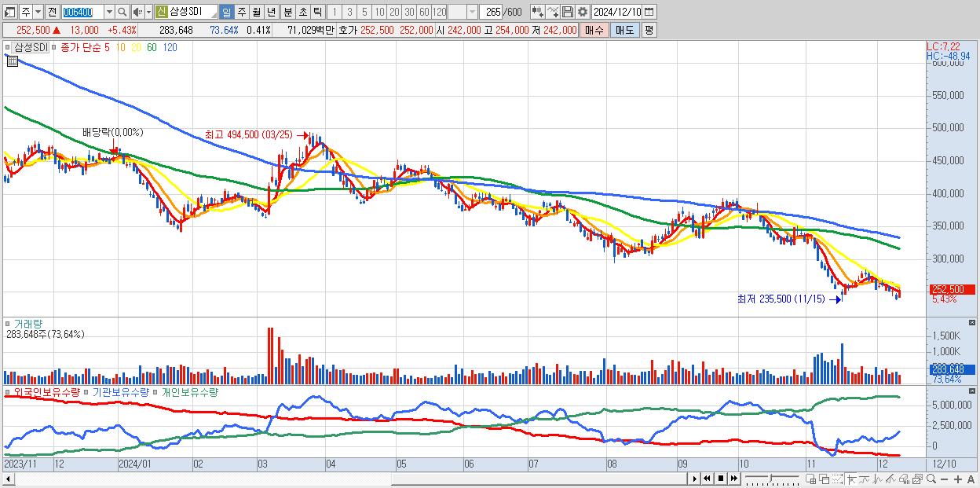Click the vertical line zigzag chart icon
980x488 pixels.
coord(878,479)
